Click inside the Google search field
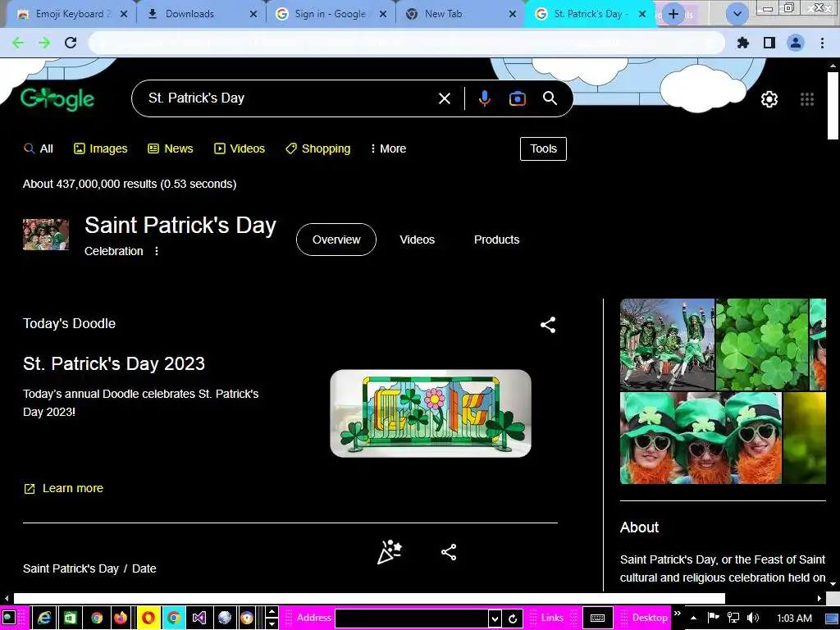The image size is (840, 630). (290, 98)
